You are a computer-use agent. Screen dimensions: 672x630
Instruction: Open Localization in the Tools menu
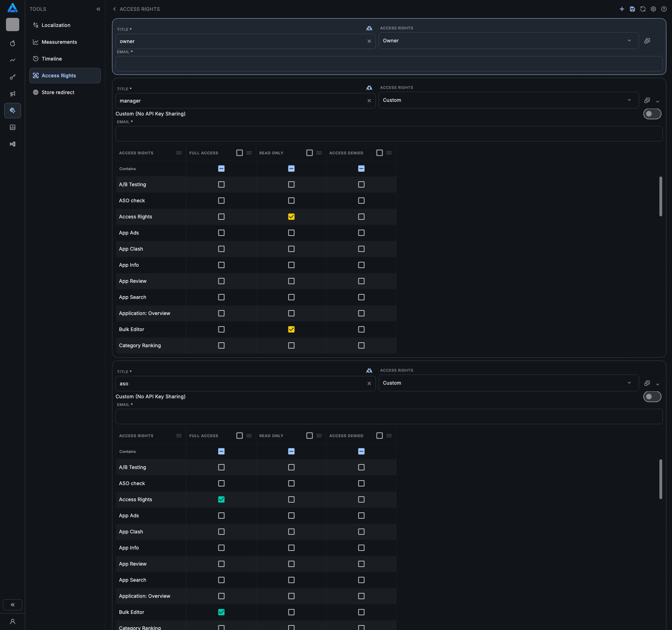[x=56, y=25]
